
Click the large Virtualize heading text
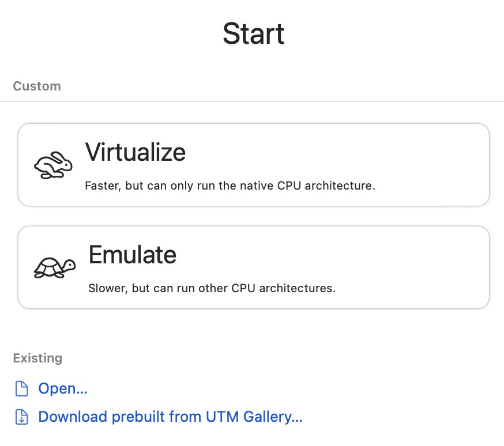pyautogui.click(x=136, y=152)
